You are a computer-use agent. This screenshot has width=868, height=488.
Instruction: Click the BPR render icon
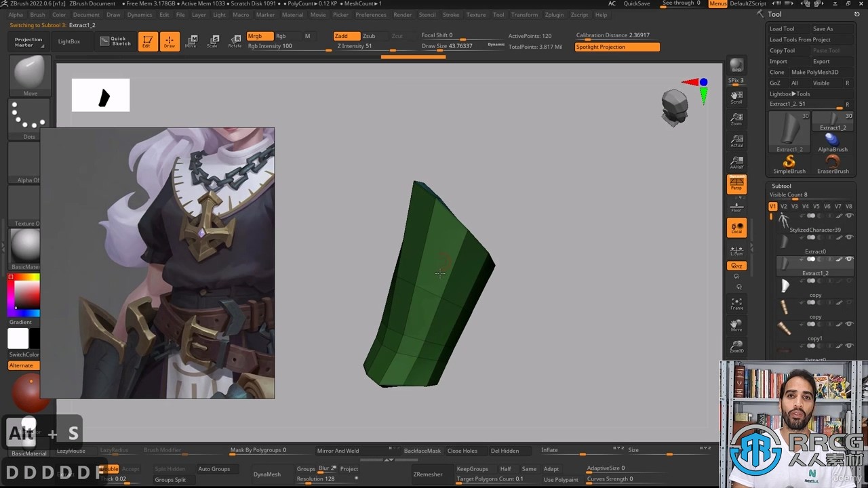736,65
